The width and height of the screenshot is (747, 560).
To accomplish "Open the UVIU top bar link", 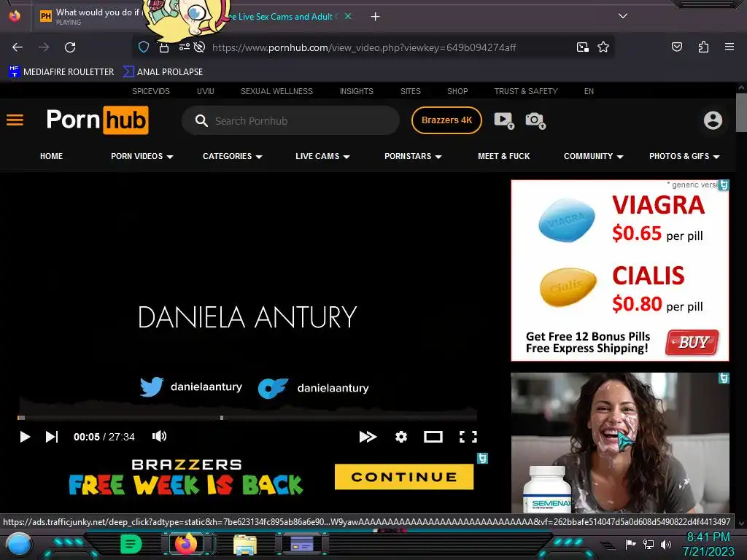I will [x=205, y=91].
